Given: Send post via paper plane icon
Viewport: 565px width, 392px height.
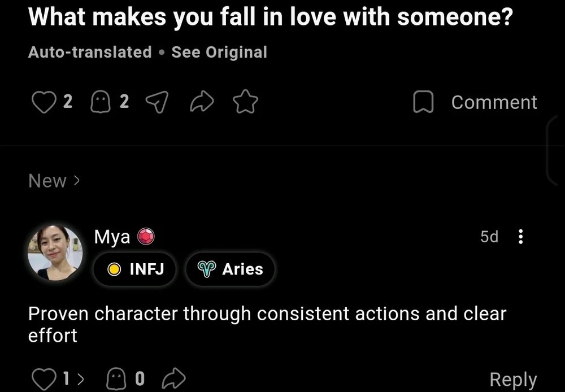Looking at the screenshot, I should pos(157,102).
